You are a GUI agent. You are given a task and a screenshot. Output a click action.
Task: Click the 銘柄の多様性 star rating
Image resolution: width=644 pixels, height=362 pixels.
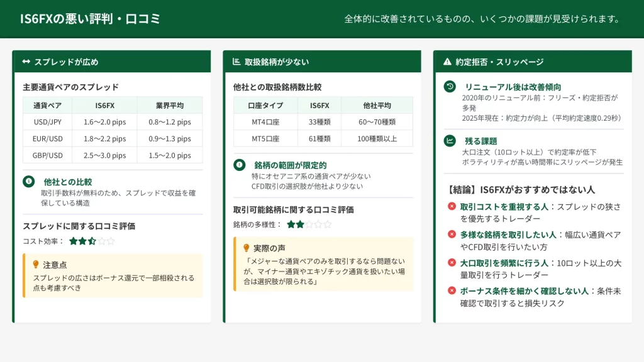(x=308, y=224)
